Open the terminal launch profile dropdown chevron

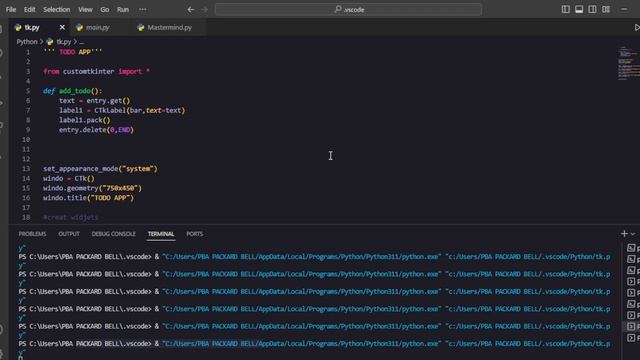click(633, 234)
